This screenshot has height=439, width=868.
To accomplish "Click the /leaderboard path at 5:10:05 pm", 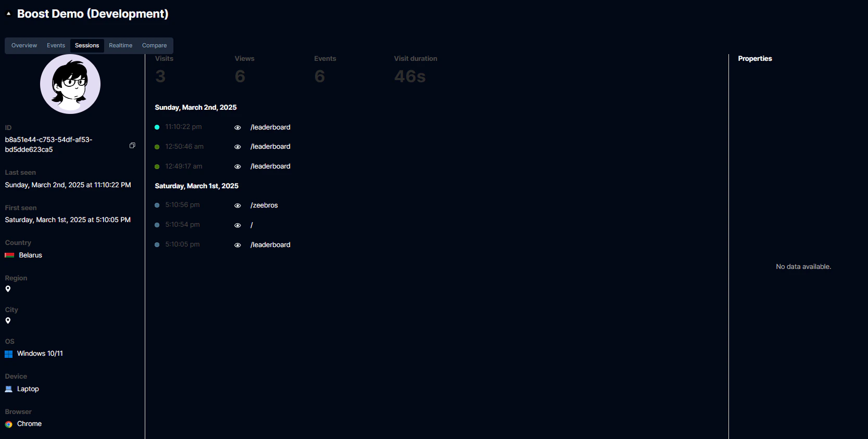I will (x=270, y=245).
